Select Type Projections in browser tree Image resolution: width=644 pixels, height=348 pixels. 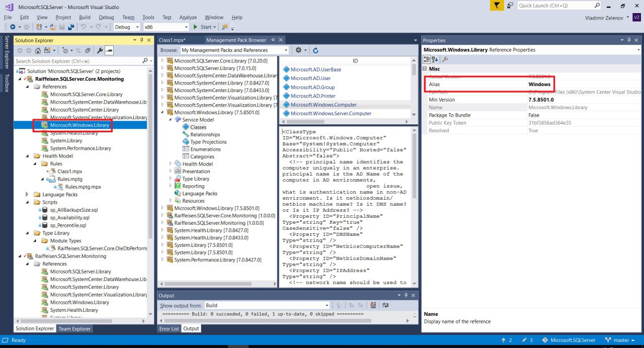click(208, 142)
